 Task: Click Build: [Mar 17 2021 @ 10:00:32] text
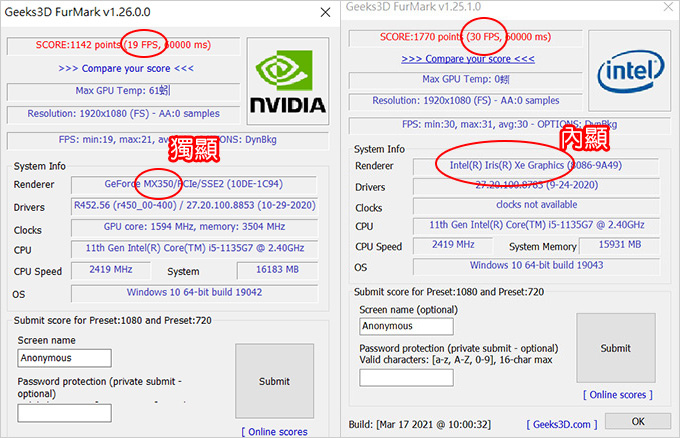click(x=420, y=425)
